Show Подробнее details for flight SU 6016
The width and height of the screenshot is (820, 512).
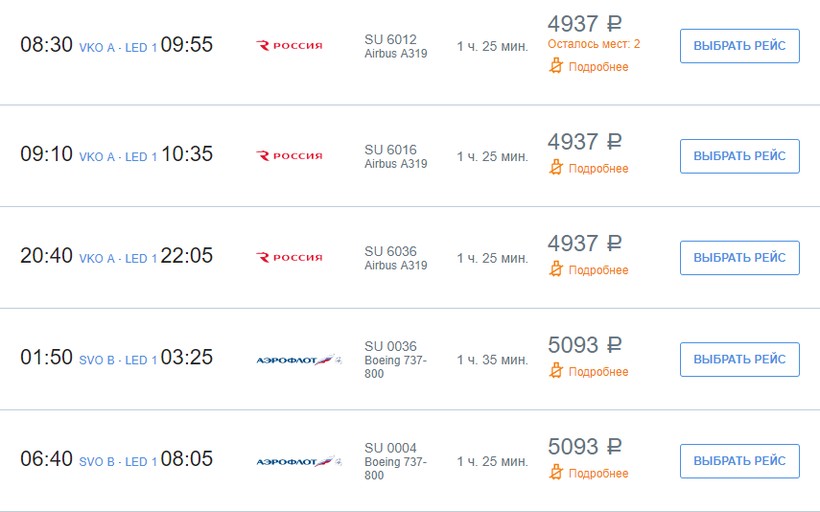pyautogui.click(x=598, y=169)
